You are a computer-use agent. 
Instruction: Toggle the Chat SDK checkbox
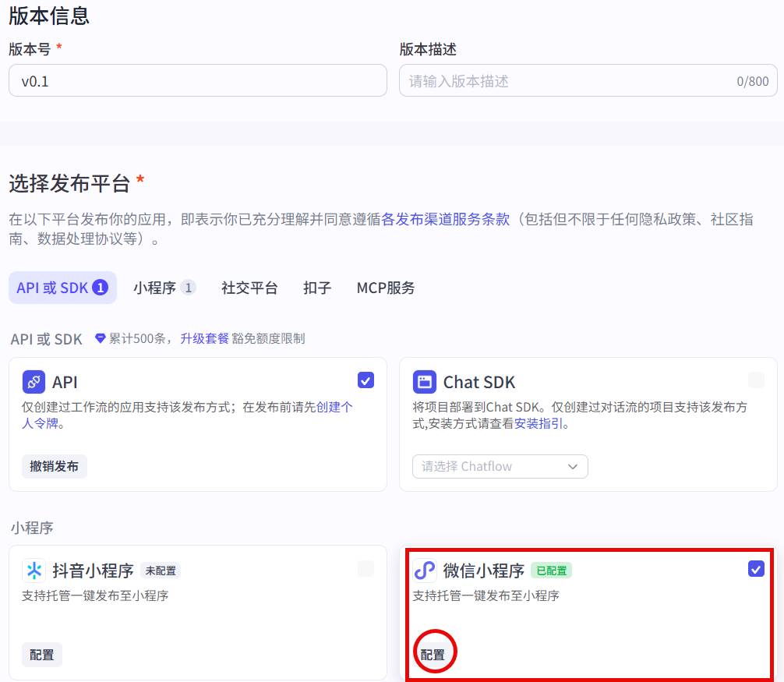tap(756, 380)
